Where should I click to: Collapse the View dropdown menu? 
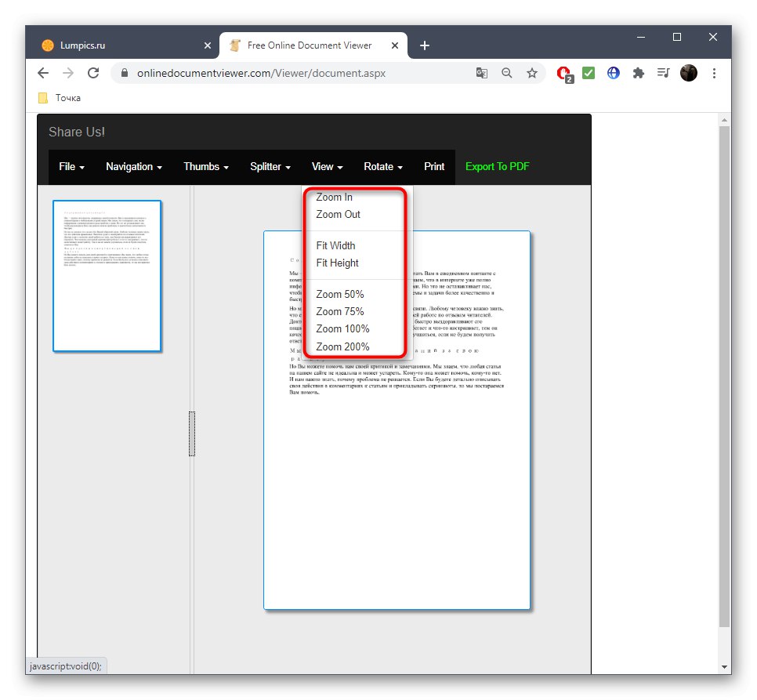327,166
